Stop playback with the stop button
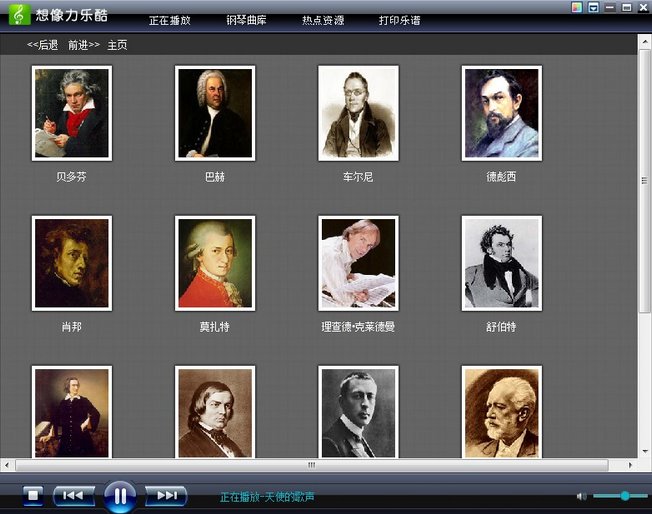This screenshot has height=514, width=652. (x=33, y=495)
